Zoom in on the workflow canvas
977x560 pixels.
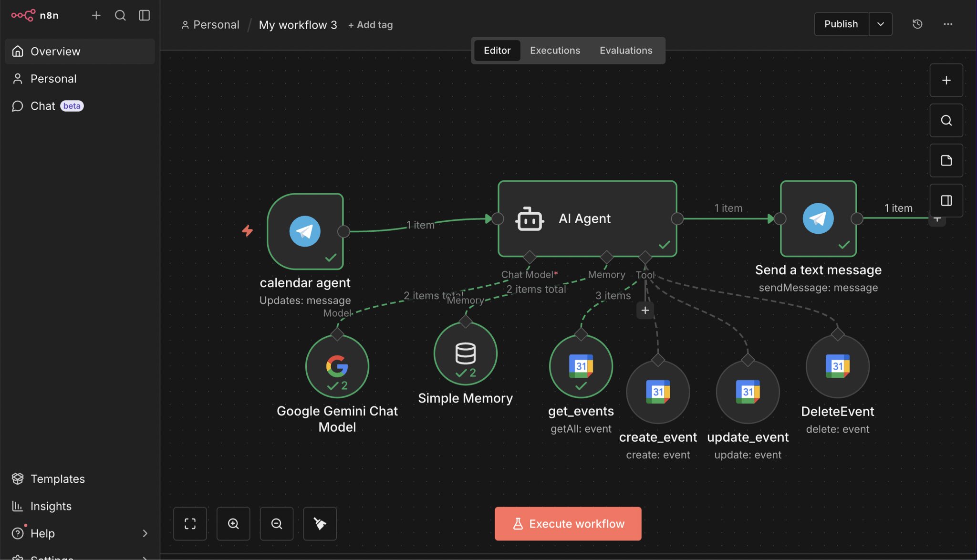click(233, 524)
